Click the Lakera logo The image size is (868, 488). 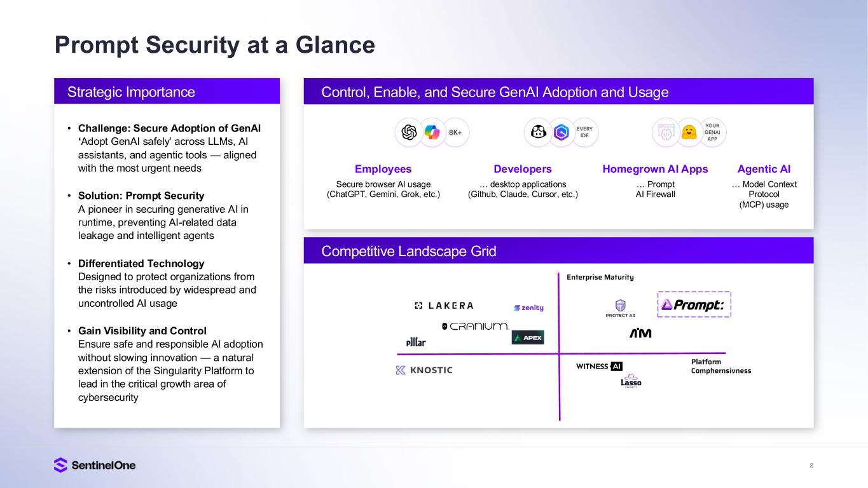tap(444, 306)
